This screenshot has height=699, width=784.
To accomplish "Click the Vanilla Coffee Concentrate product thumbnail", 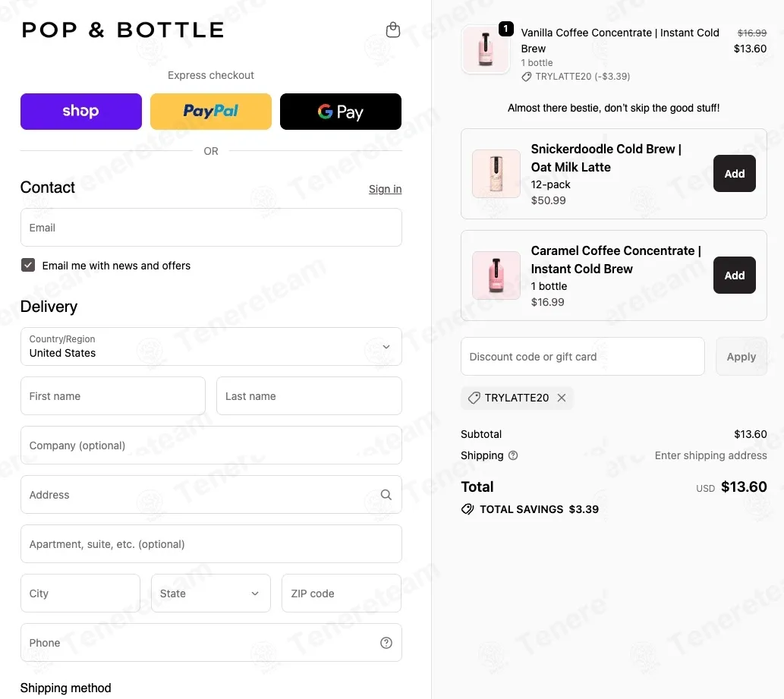I will point(486,49).
